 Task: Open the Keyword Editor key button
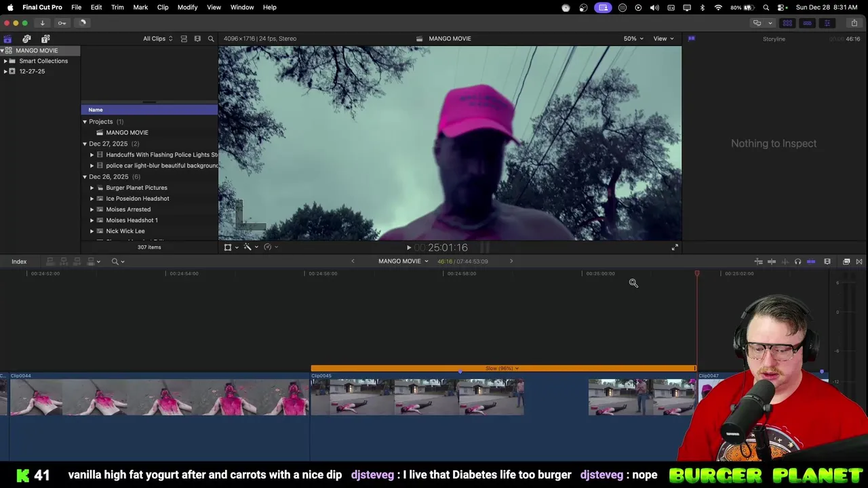(x=62, y=23)
